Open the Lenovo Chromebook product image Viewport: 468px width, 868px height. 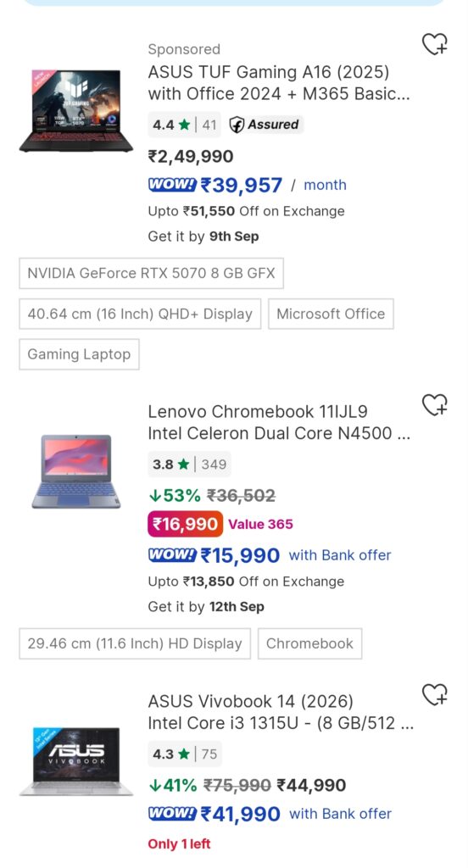76,471
